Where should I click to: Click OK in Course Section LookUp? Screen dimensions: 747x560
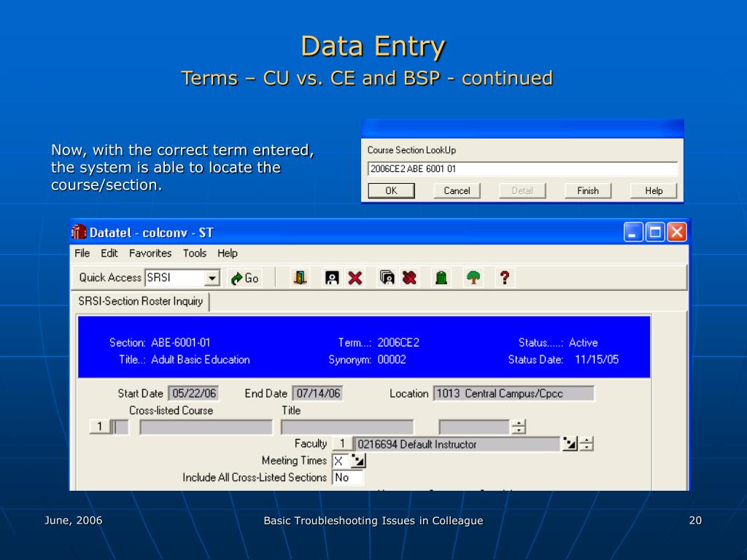(x=391, y=191)
